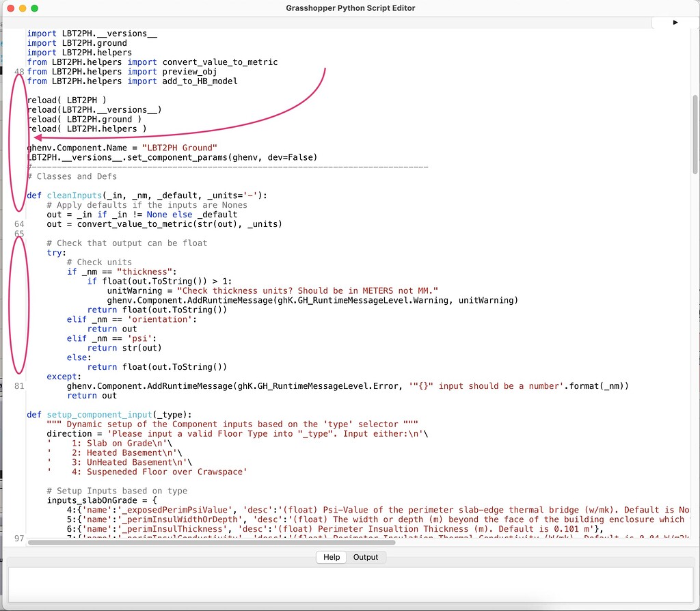Click 'import LBT2PH.ground' line
Viewport: 700px width, 611px height.
click(x=77, y=43)
